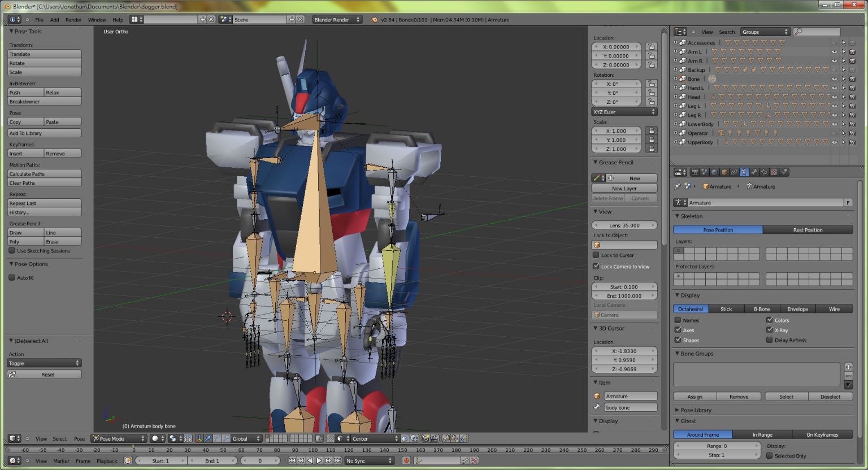Viewport: 868px width, 470px height.
Task: Open the XYZ Euler rotation mode dropdown
Action: pos(624,112)
